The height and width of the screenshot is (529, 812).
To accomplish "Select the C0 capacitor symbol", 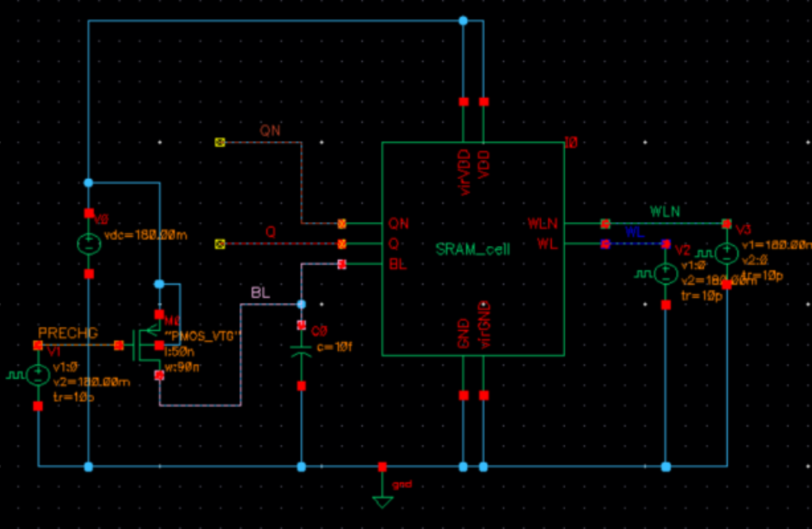I will [301, 352].
